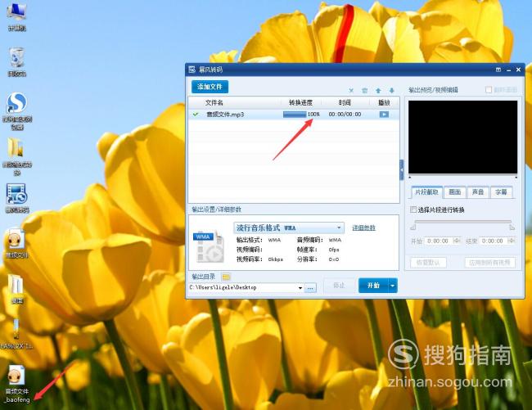This screenshot has width=532, height=410.
Task: Switch to the 声音 tab
Action: [478, 192]
